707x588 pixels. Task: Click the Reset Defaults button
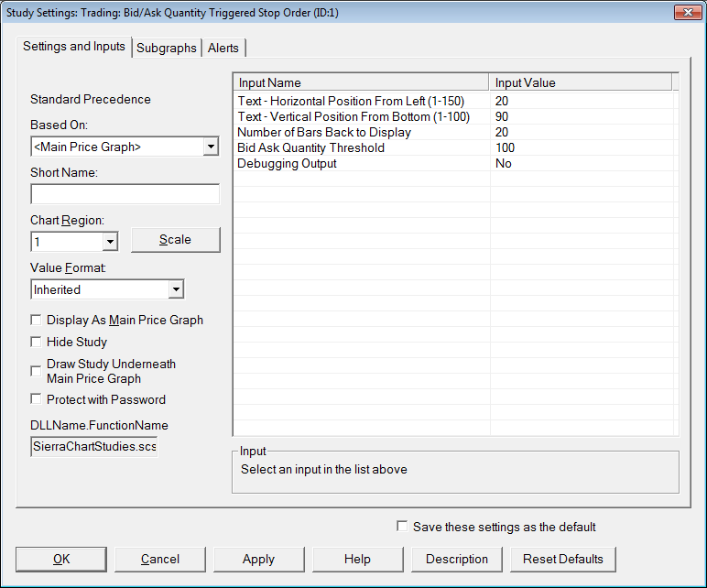562,559
